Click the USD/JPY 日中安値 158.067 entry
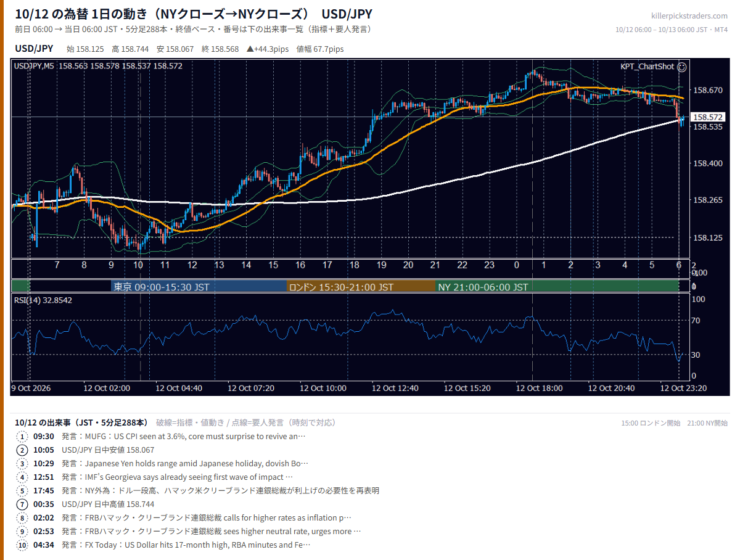The image size is (740, 560). pos(108,450)
